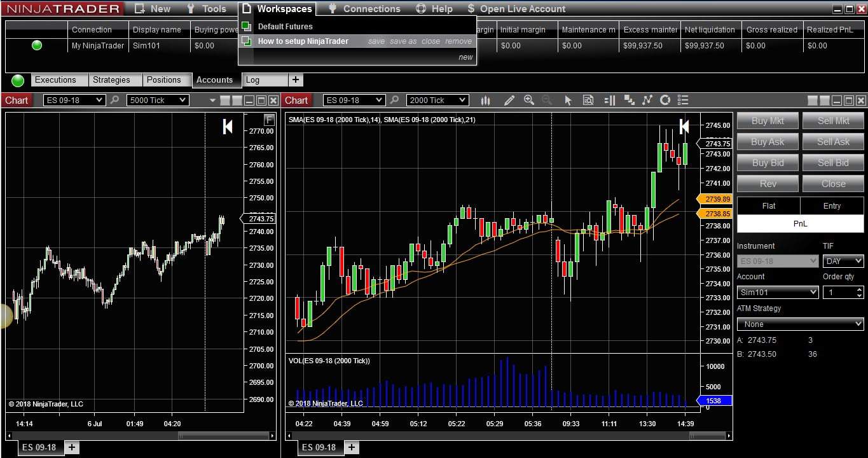This screenshot has width=868, height=458.
Task: Click the zoom out magnifier icon
Action: tap(547, 100)
